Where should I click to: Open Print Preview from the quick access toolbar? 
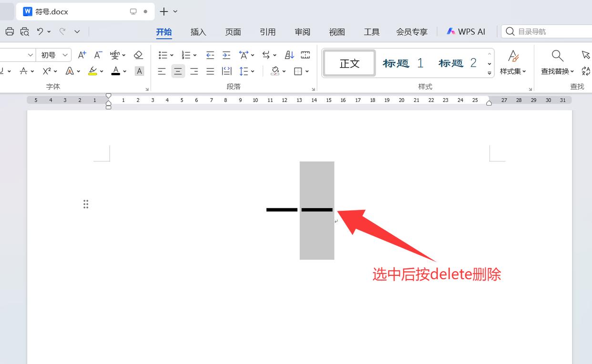(25, 31)
